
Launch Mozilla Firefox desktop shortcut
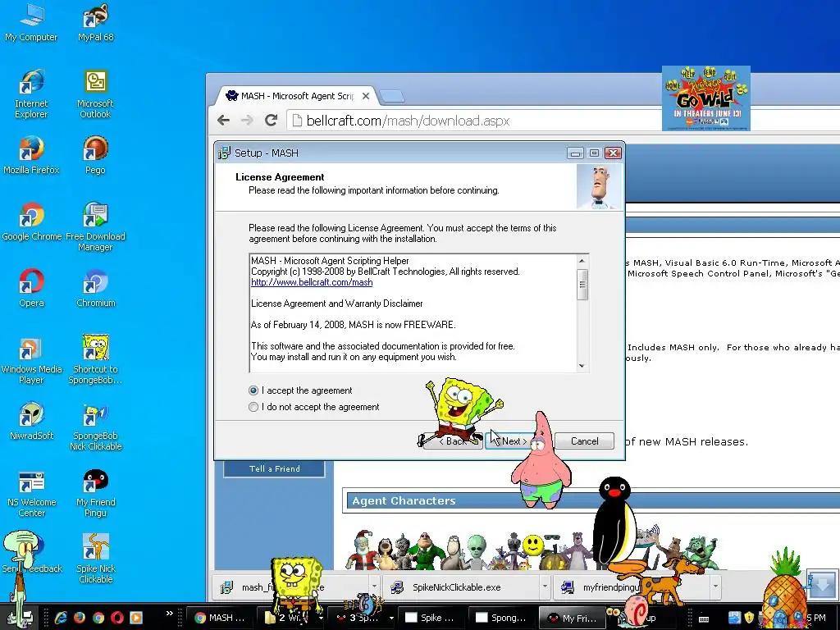pos(31,155)
